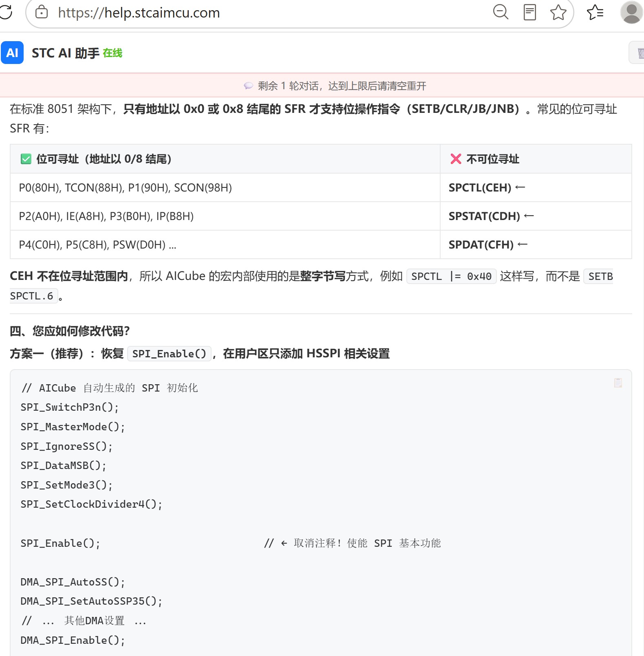
Task: Click the heading 四、您应如何修改代码?
Action: pos(70,331)
